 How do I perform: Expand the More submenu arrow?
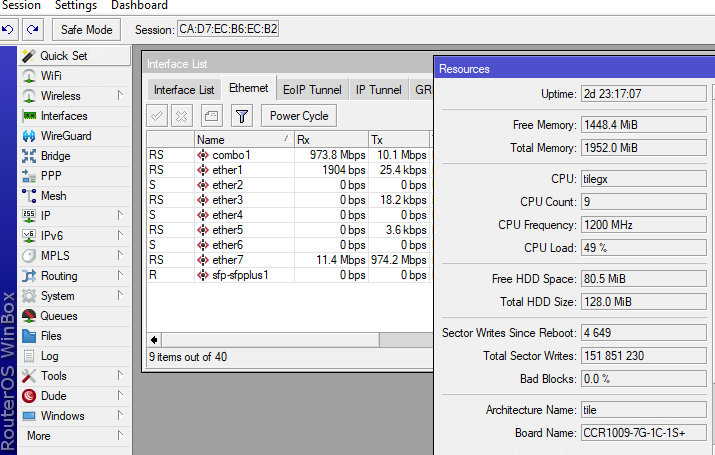point(120,435)
